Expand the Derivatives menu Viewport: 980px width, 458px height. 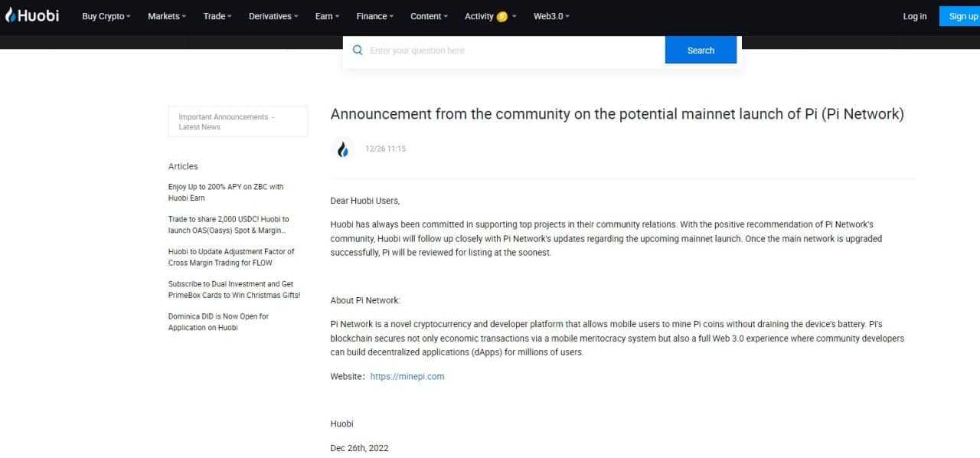(x=273, y=16)
